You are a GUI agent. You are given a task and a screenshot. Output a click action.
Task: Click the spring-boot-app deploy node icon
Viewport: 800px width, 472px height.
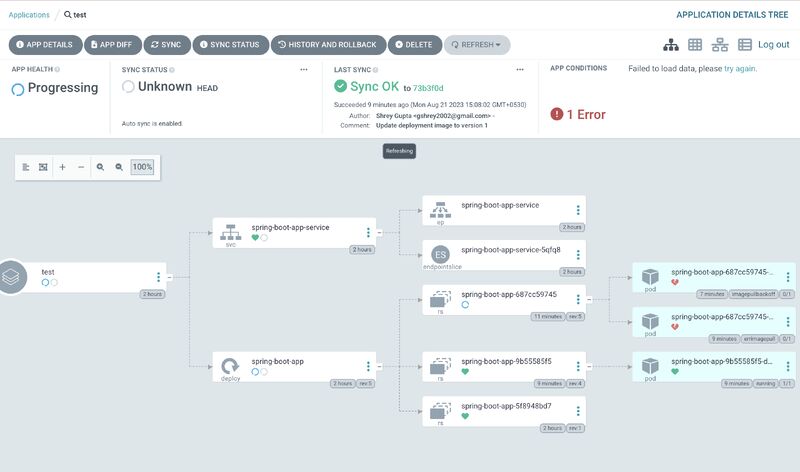(230, 365)
